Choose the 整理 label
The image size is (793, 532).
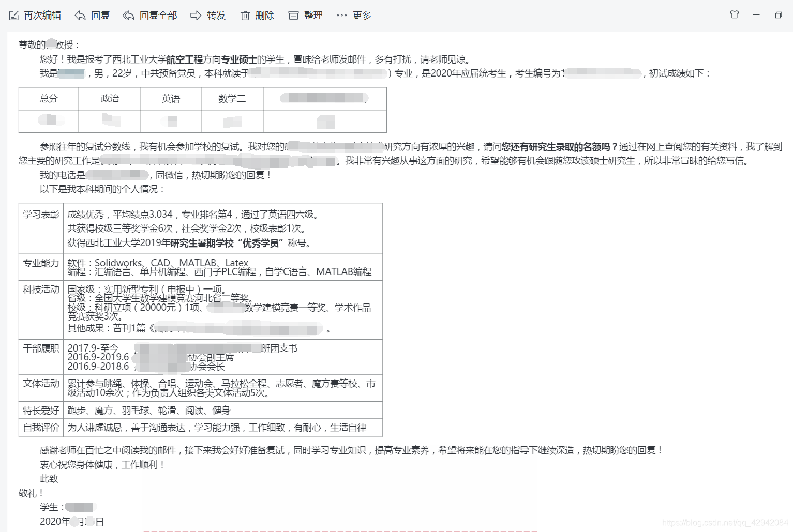tap(313, 16)
